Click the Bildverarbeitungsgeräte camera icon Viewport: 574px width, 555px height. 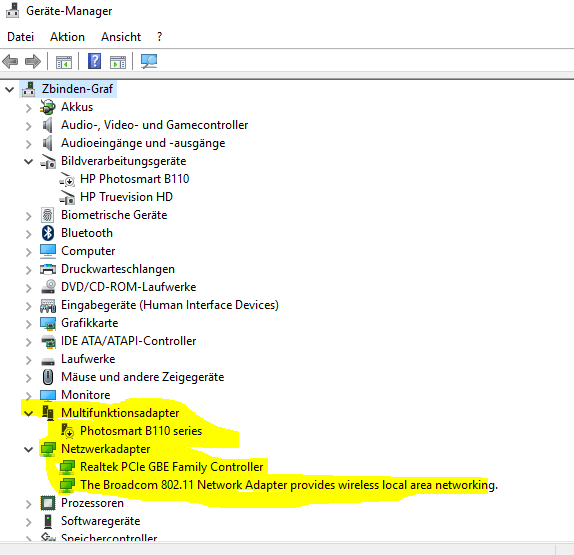(x=48, y=161)
